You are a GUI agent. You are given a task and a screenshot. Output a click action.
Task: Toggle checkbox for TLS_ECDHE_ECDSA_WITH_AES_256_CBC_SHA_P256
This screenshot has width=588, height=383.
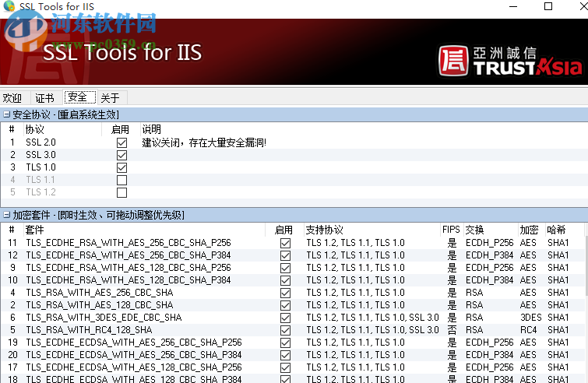click(285, 343)
